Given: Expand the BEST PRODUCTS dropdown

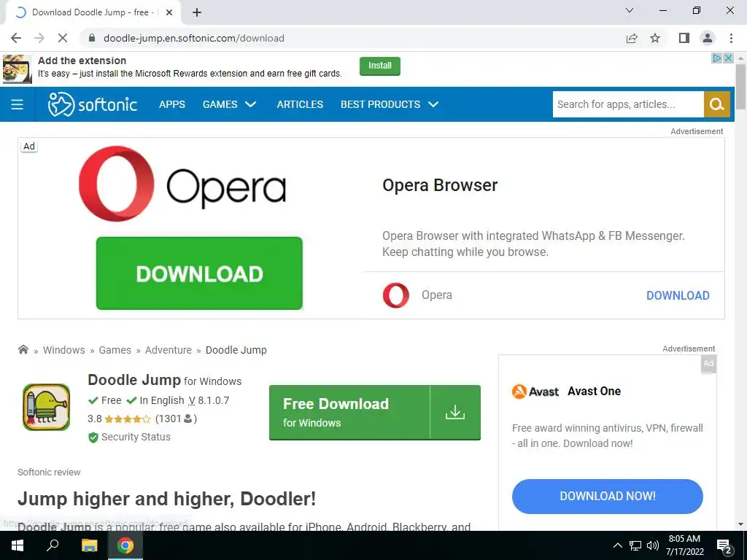Looking at the screenshot, I should point(390,104).
